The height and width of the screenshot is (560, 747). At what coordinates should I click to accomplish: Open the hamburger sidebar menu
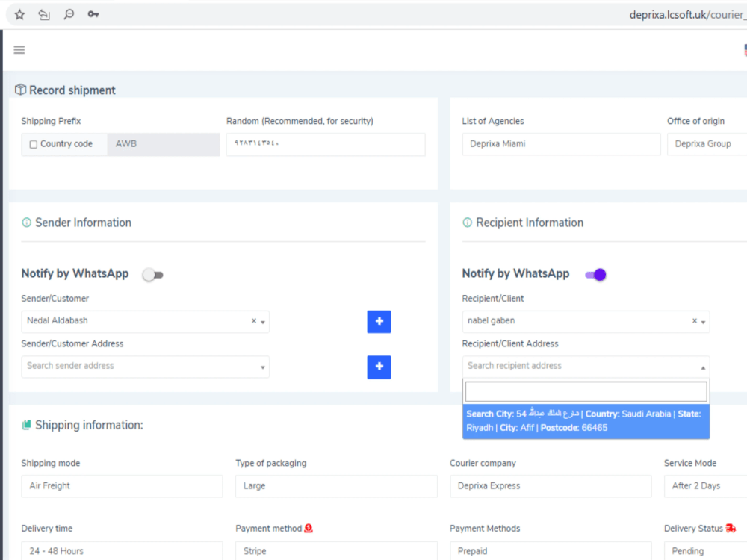(19, 50)
